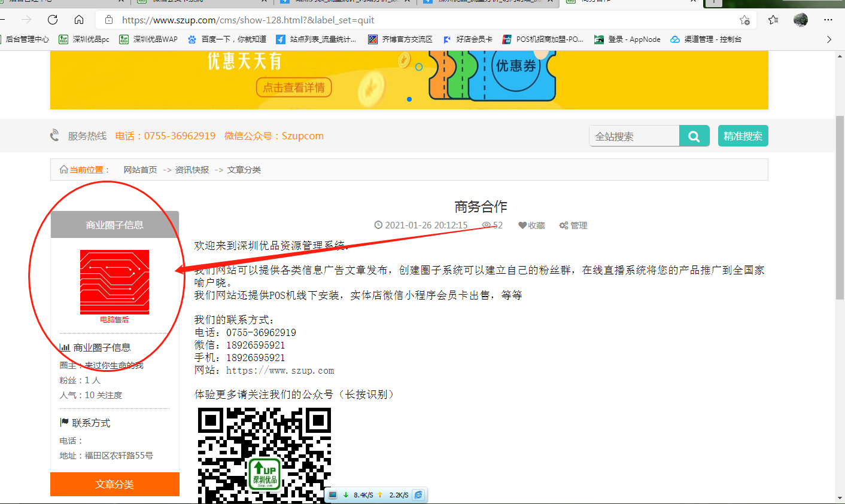Select the 文章分类 orange sidebar tab
Image resolution: width=845 pixels, height=504 pixels.
114,484
